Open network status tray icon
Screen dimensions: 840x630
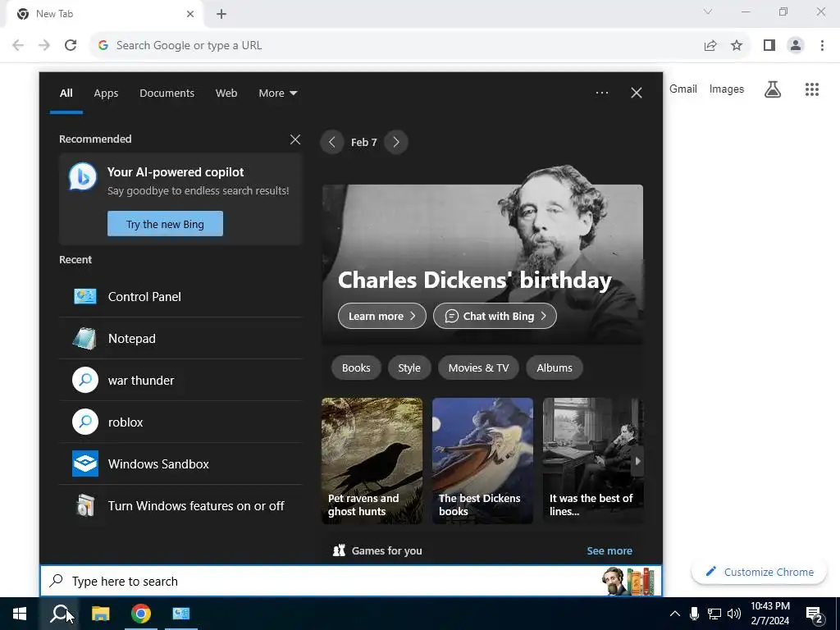(714, 614)
